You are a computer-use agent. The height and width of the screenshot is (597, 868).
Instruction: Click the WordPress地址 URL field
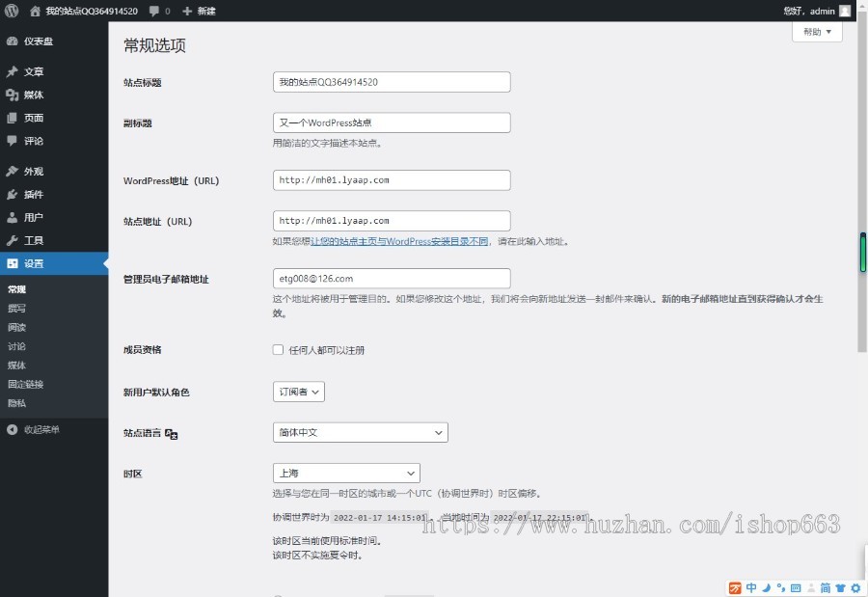392,180
